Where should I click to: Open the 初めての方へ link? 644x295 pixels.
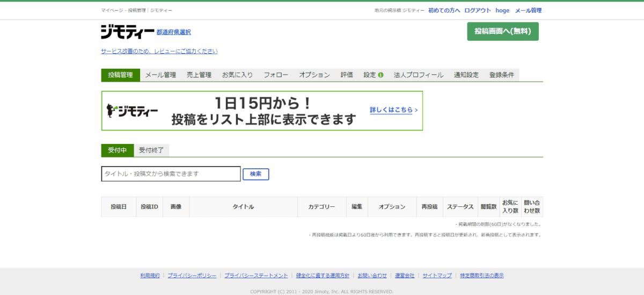pos(444,10)
